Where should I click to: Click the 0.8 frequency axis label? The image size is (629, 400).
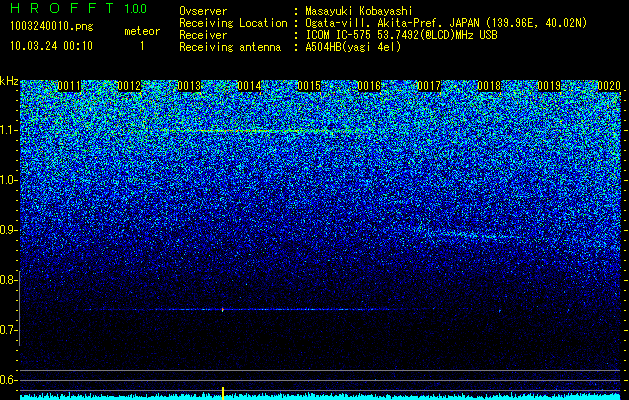8,280
